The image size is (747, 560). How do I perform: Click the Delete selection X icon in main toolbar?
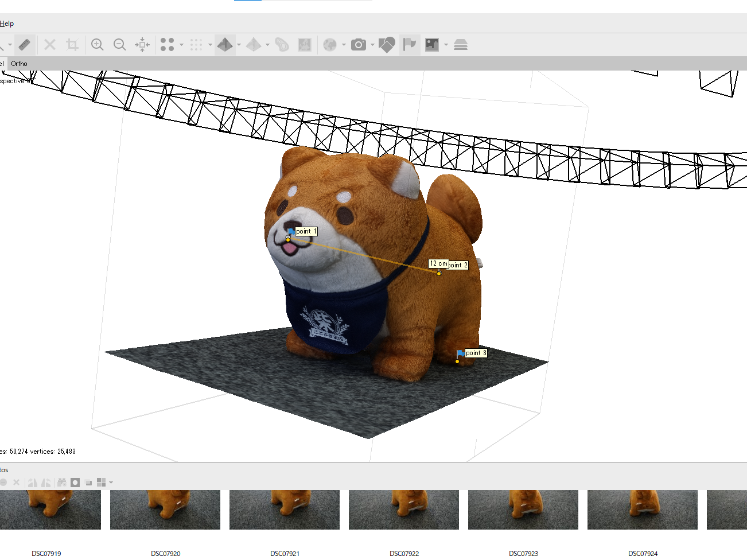pos(50,45)
